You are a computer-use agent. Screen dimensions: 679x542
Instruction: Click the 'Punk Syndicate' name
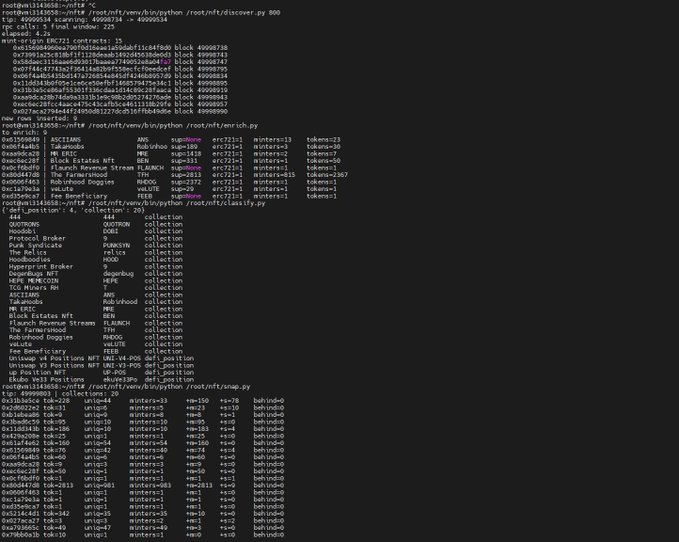[36, 245]
